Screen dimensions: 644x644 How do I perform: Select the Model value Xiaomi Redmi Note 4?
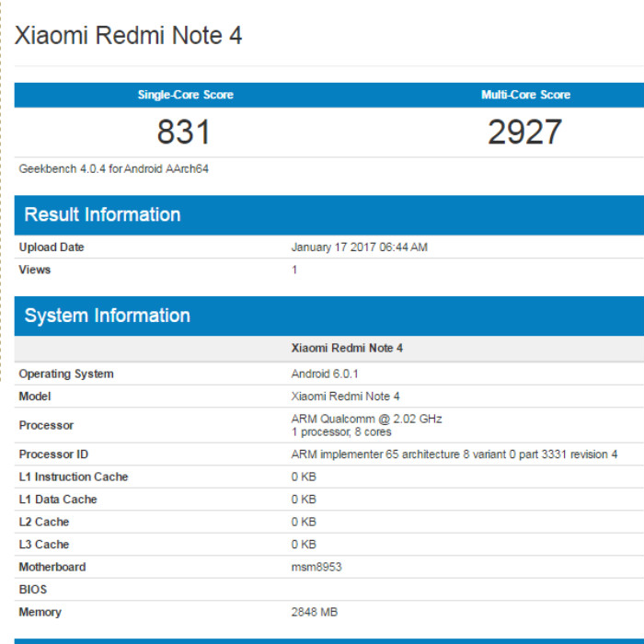tap(345, 397)
